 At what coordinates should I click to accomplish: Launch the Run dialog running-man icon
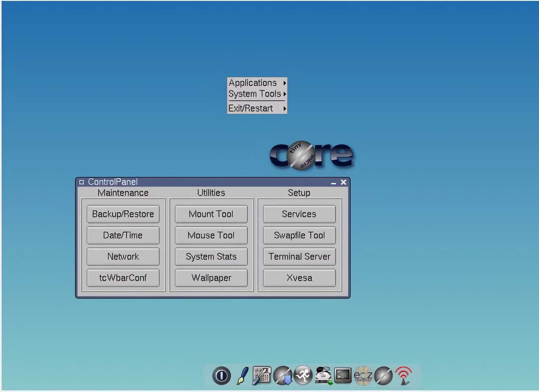(x=303, y=375)
